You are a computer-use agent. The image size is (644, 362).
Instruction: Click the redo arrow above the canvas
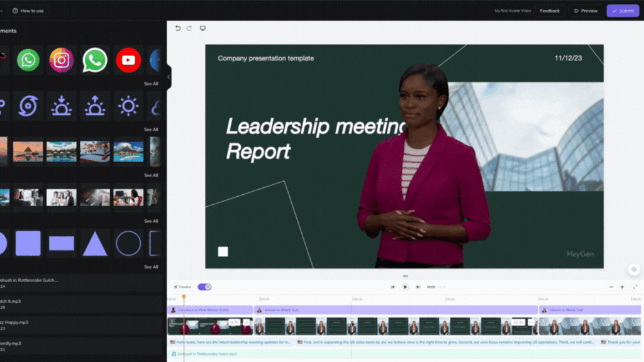(x=190, y=28)
